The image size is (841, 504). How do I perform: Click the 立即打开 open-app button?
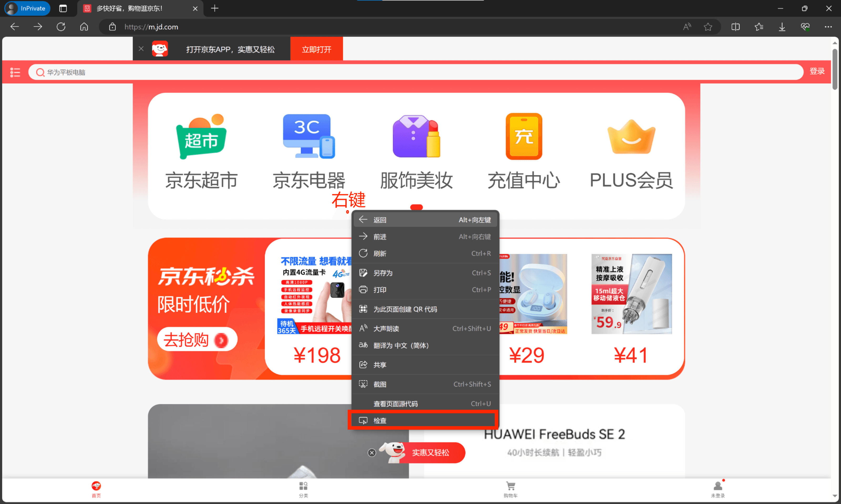[x=316, y=49]
